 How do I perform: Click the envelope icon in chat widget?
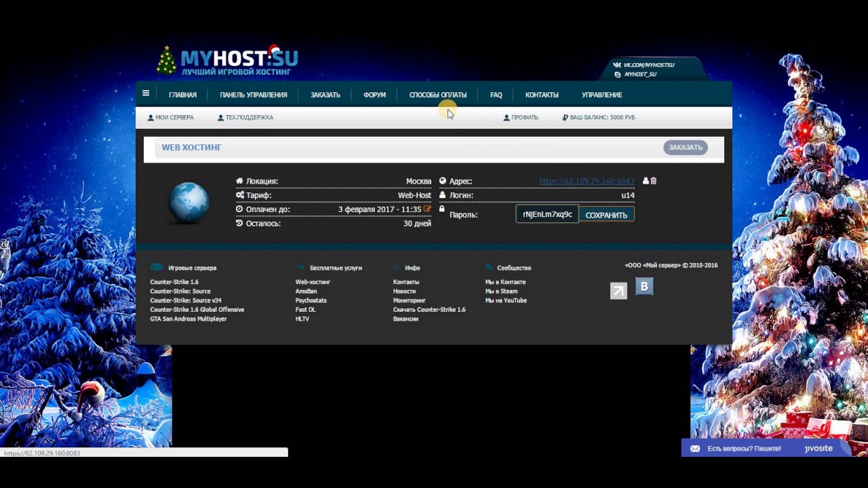click(x=694, y=449)
